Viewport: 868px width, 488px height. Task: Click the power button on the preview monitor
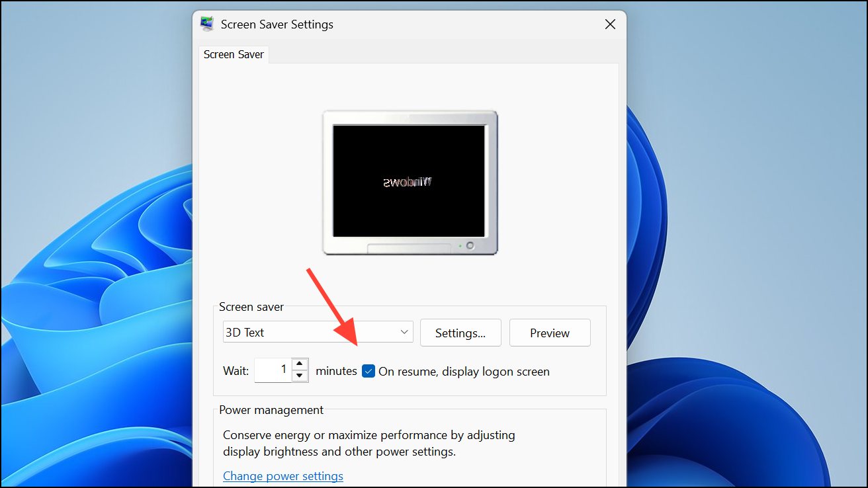[470, 245]
